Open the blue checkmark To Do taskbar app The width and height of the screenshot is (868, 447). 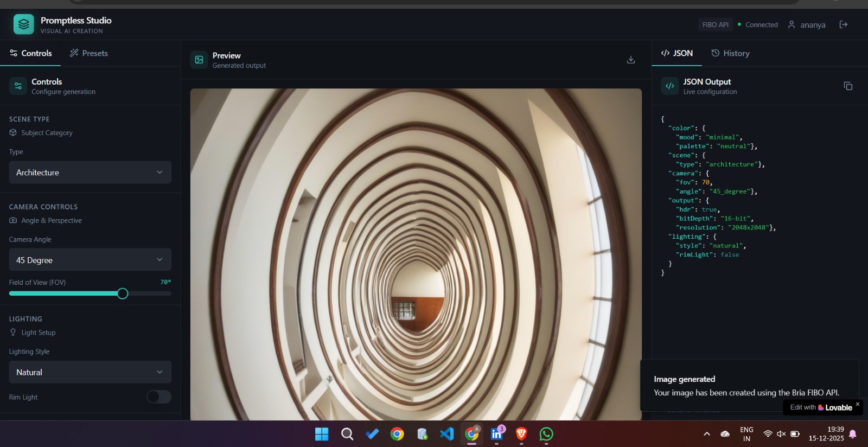(372, 434)
